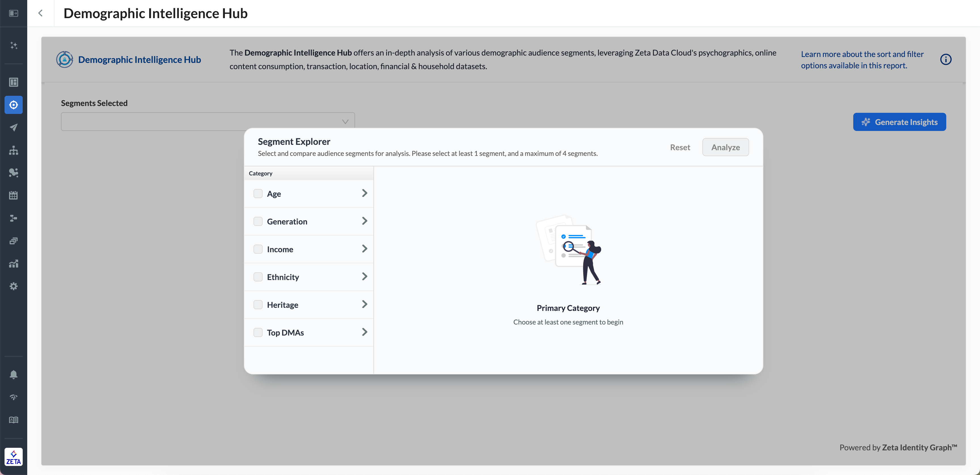Click the Reset button
This screenshot has height=475, width=980.
click(680, 147)
